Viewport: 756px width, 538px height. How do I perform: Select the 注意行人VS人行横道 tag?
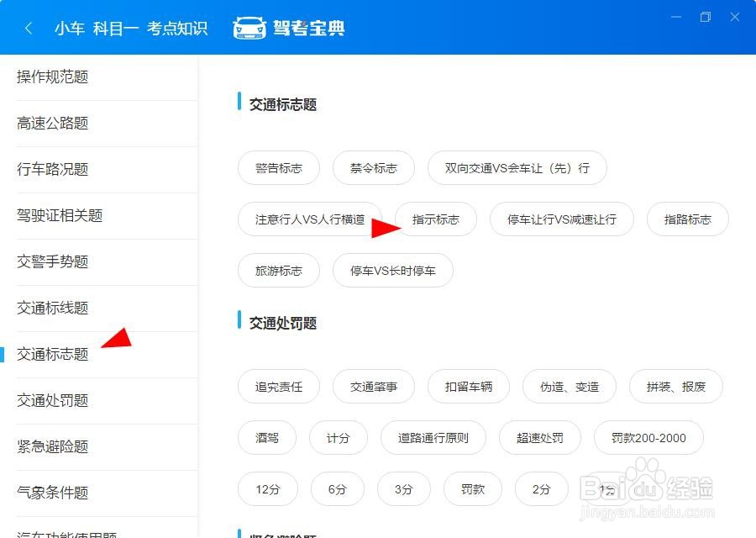tap(310, 219)
